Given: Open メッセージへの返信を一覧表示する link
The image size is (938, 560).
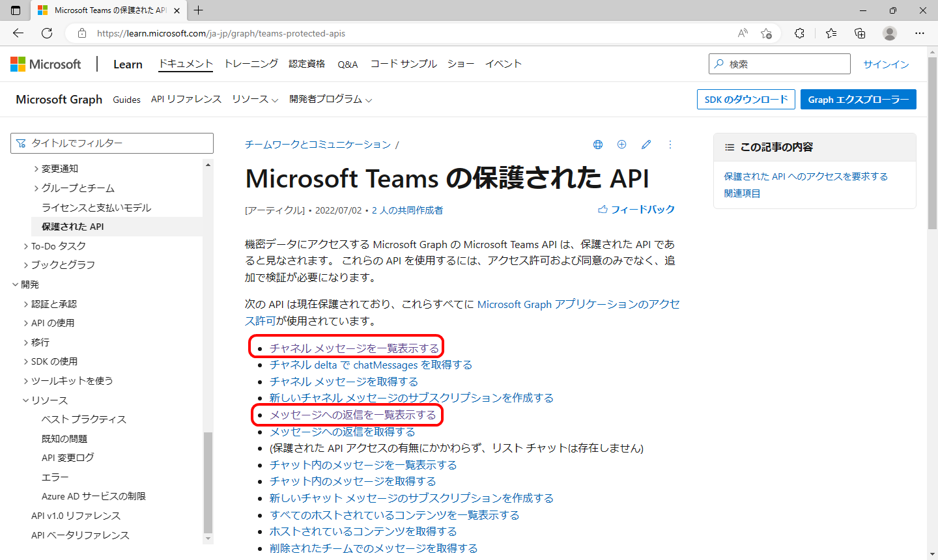Looking at the screenshot, I should click(353, 415).
